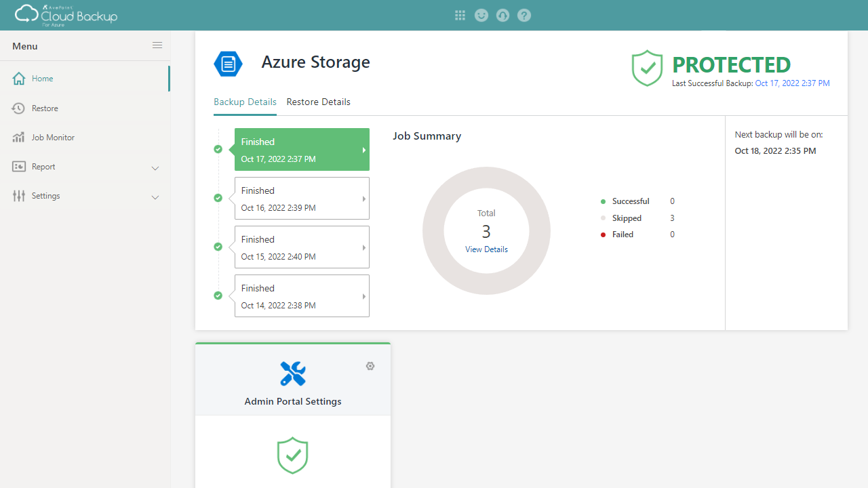Click the Job Summary heading
The height and width of the screenshot is (488, 868).
point(427,136)
